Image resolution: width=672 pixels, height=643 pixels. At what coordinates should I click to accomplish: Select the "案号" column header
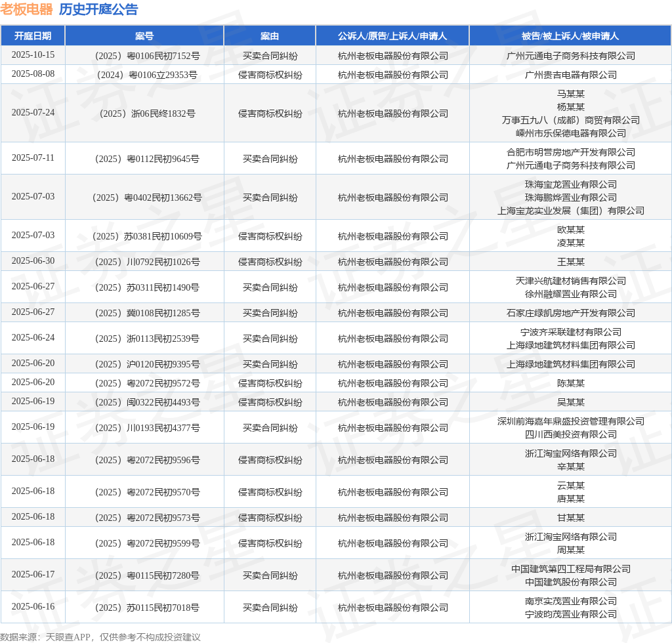(144, 36)
